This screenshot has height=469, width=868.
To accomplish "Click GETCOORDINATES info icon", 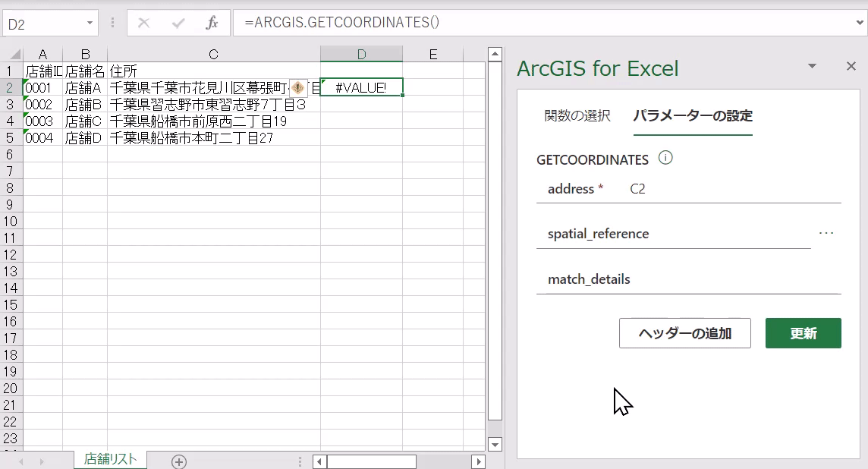I will tap(665, 158).
